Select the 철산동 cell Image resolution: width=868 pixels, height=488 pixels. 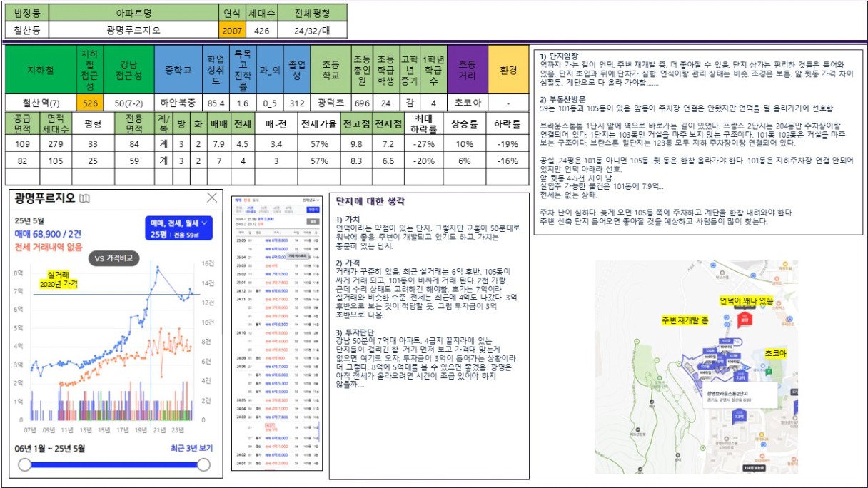point(28,31)
